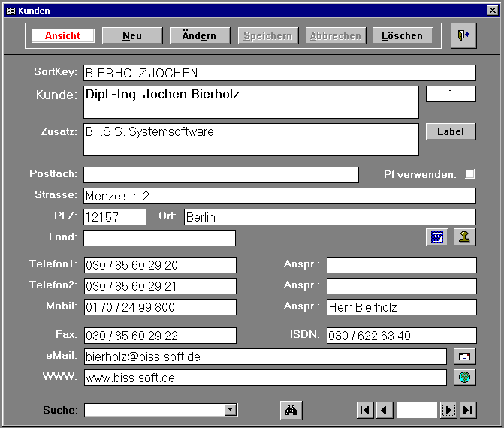Click the Ändern button

point(200,35)
